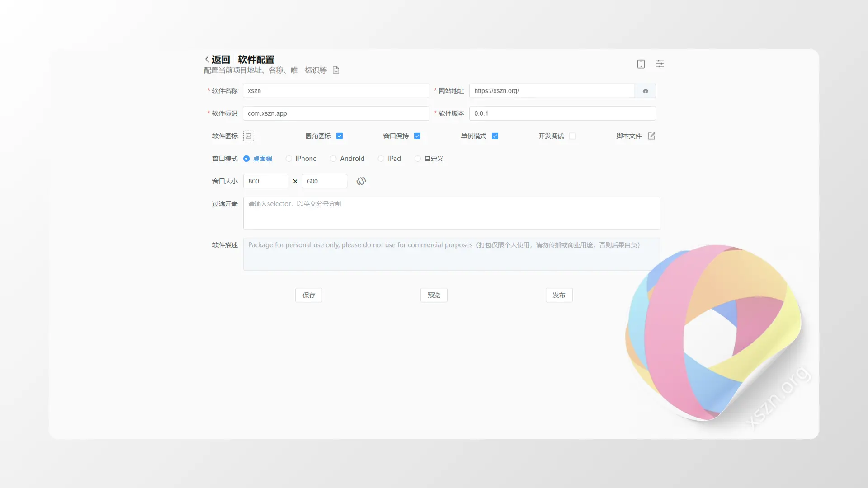Click the 脚本文件 label
868x488 pixels.
(629, 136)
